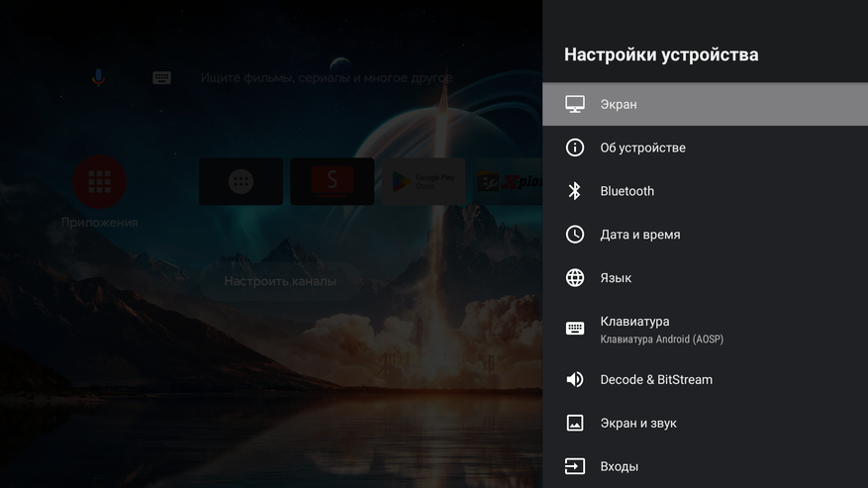
Task: Open Дата и время settings
Action: tap(705, 235)
